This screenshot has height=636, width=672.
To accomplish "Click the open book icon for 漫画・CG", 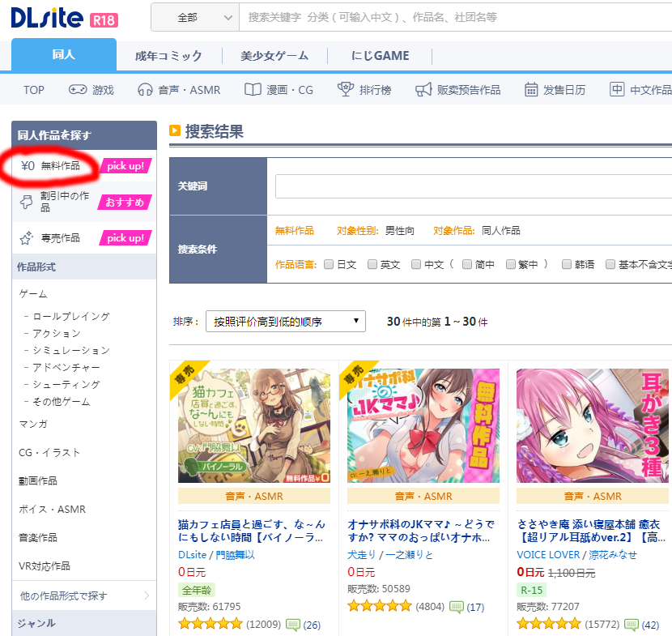I will point(253,90).
